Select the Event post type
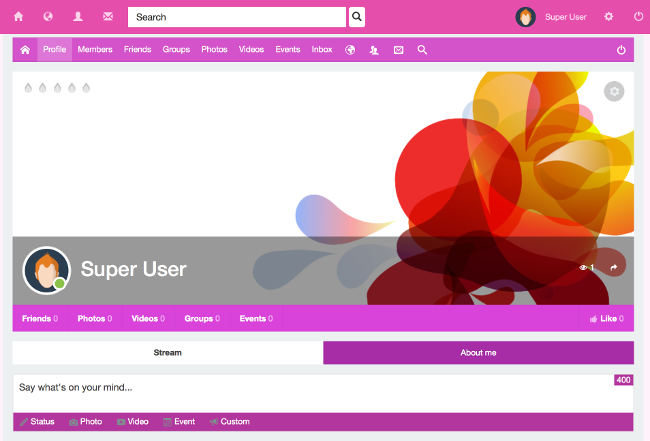Screen dimensions: 650x441 179,422
